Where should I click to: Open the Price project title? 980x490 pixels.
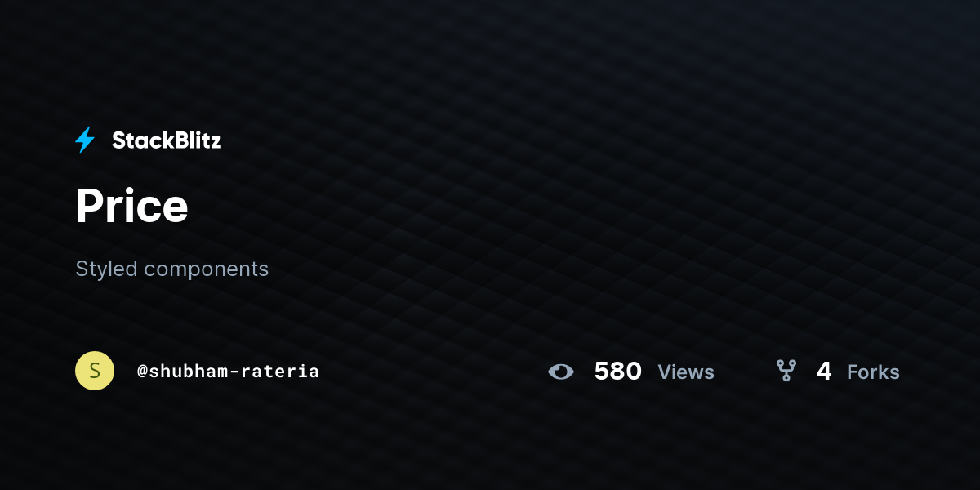(x=131, y=205)
